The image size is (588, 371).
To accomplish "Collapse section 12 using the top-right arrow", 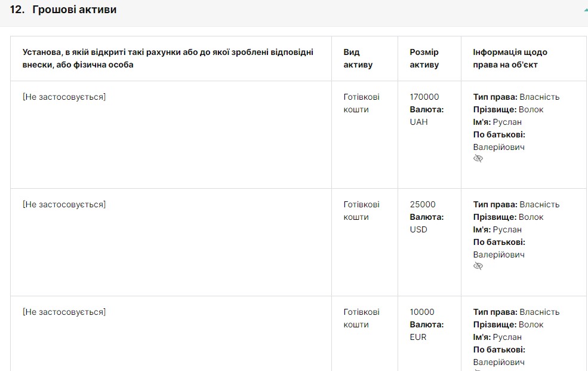I will pyautogui.click(x=585, y=10).
